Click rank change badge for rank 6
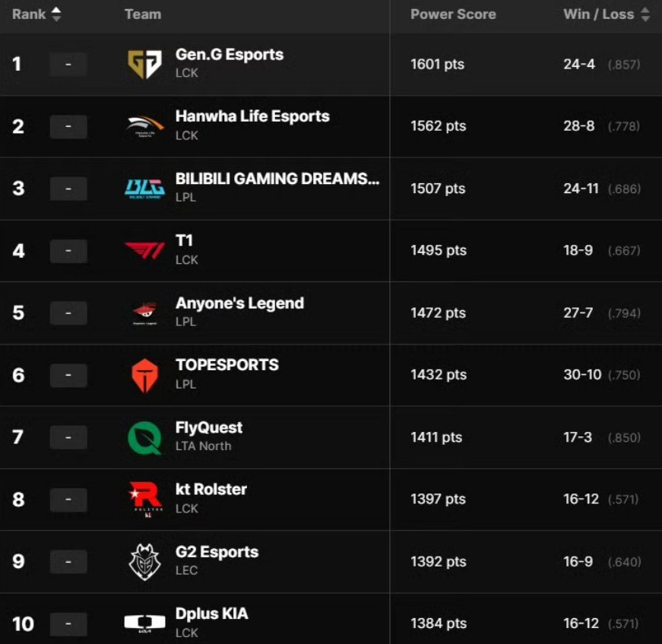 (68, 375)
